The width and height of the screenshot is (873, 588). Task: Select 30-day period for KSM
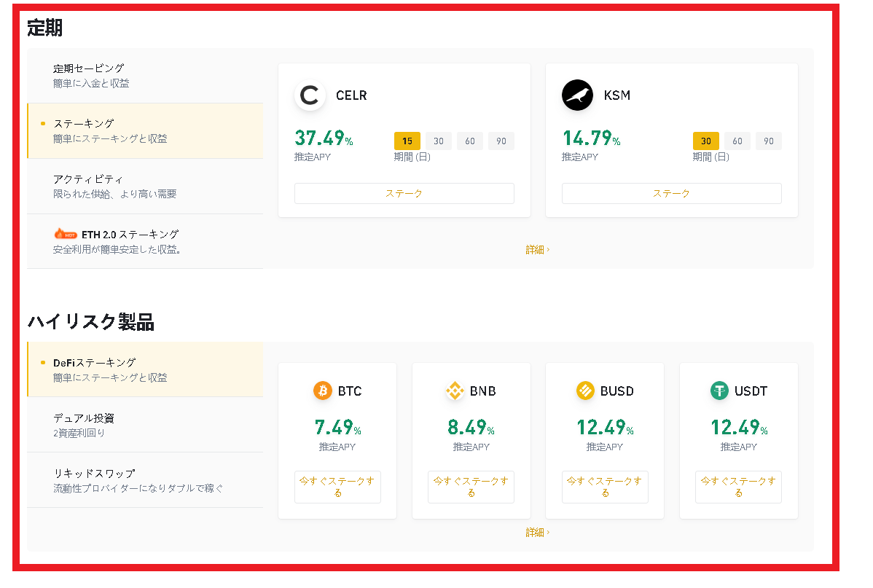tap(706, 141)
